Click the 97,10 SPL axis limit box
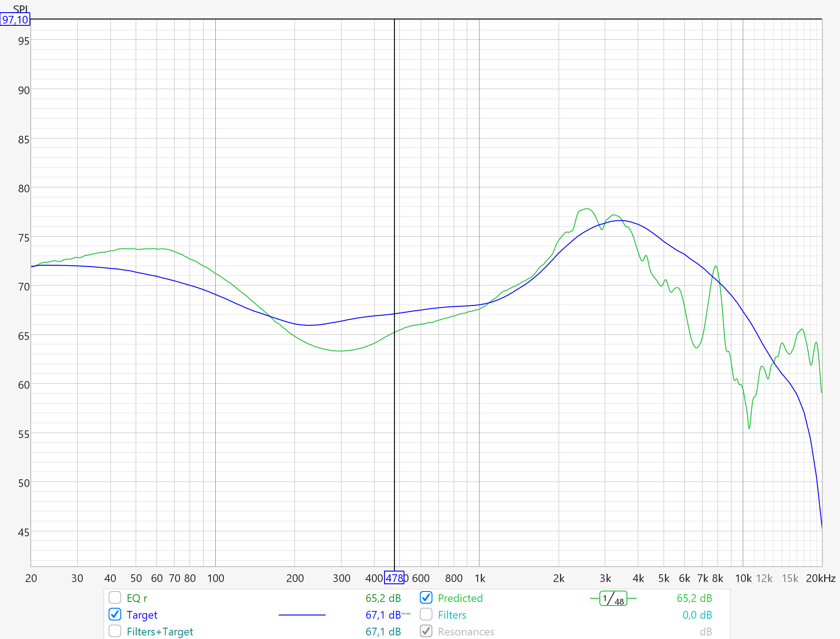This screenshot has width=840, height=639. point(15,19)
